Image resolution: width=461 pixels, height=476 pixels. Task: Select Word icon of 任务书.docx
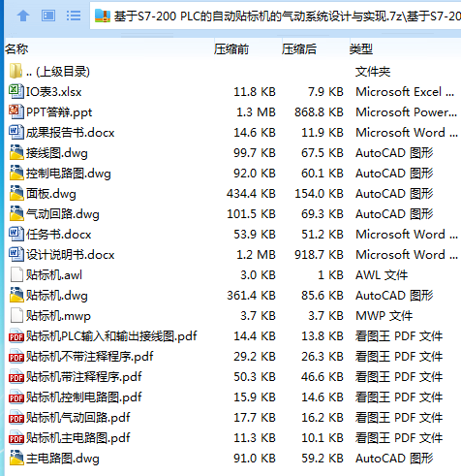[15, 234]
